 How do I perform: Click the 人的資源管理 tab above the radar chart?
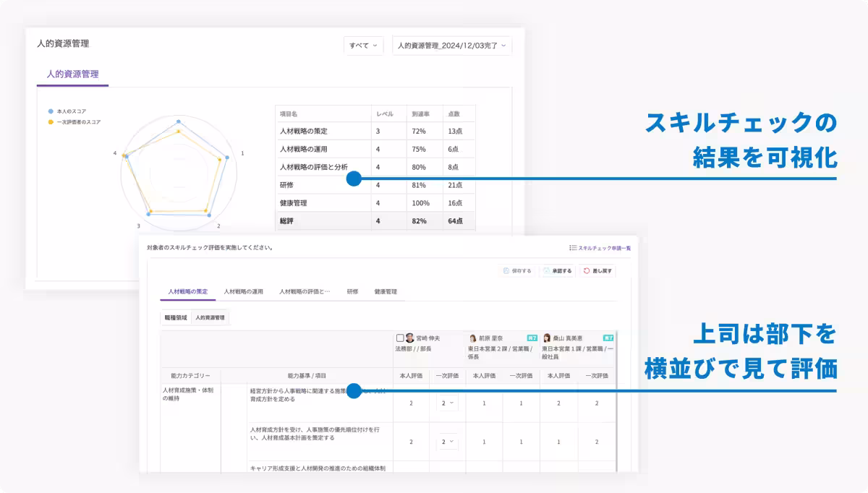(72, 74)
